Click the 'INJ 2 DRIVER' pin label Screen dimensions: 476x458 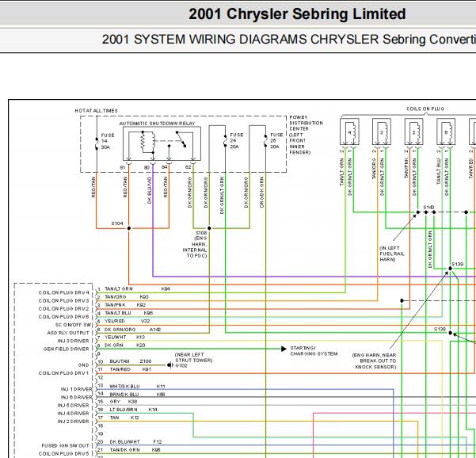click(x=74, y=422)
